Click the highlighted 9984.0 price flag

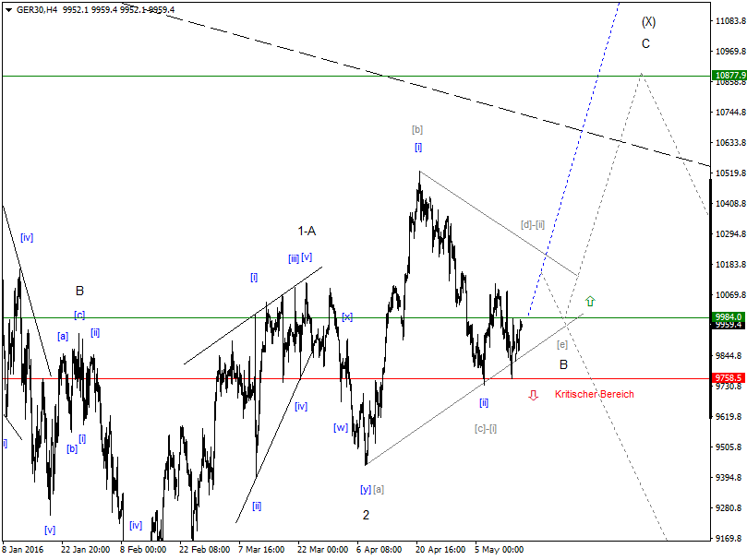[x=729, y=316]
